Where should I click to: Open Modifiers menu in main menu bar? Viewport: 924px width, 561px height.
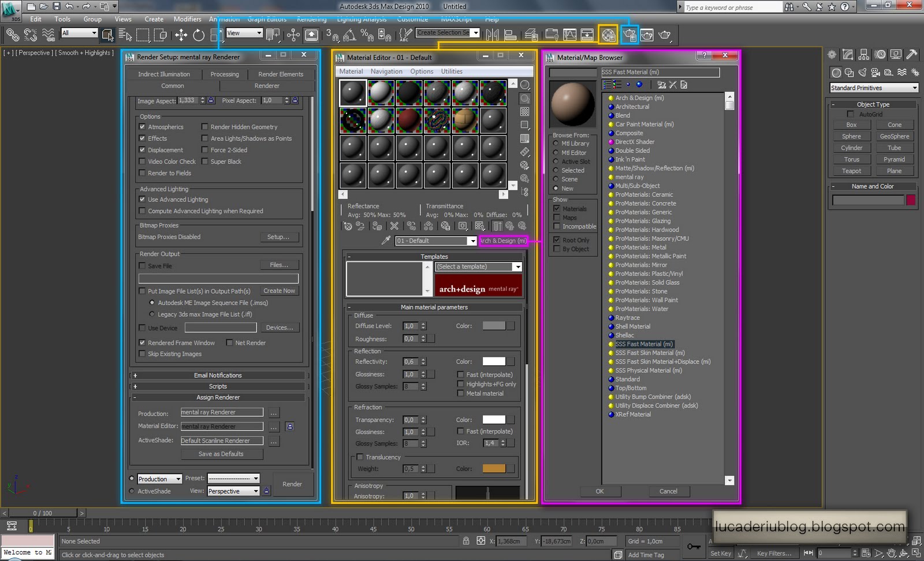point(187,19)
